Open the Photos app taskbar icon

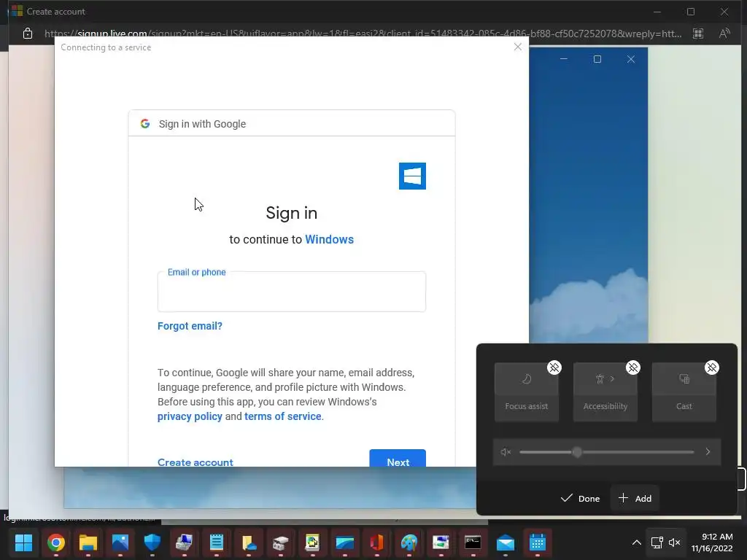[120, 542]
